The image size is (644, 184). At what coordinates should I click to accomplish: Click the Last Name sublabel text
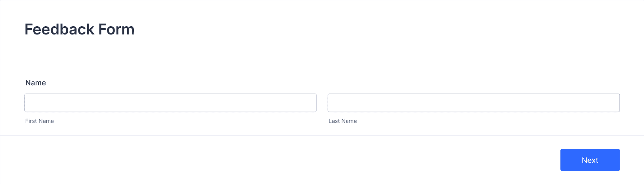point(343,121)
